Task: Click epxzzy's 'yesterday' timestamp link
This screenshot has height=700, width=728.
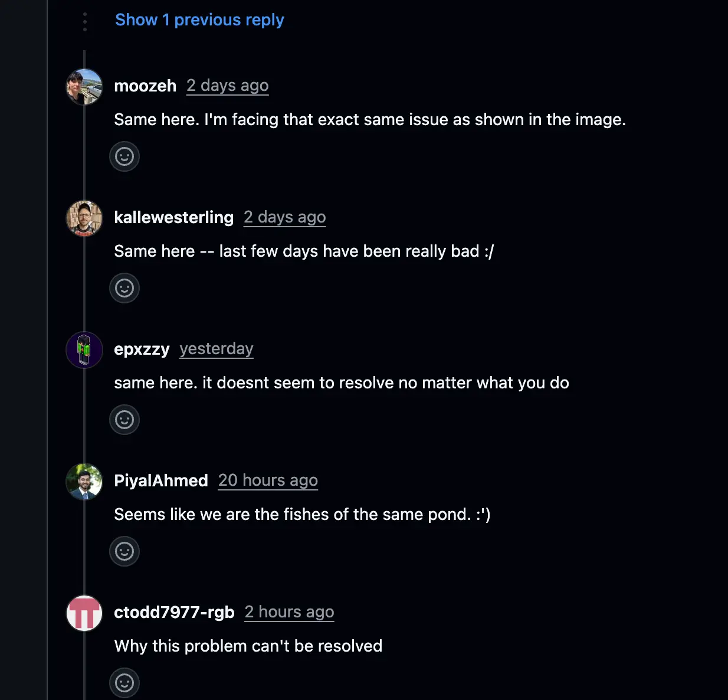Action: pos(217,349)
